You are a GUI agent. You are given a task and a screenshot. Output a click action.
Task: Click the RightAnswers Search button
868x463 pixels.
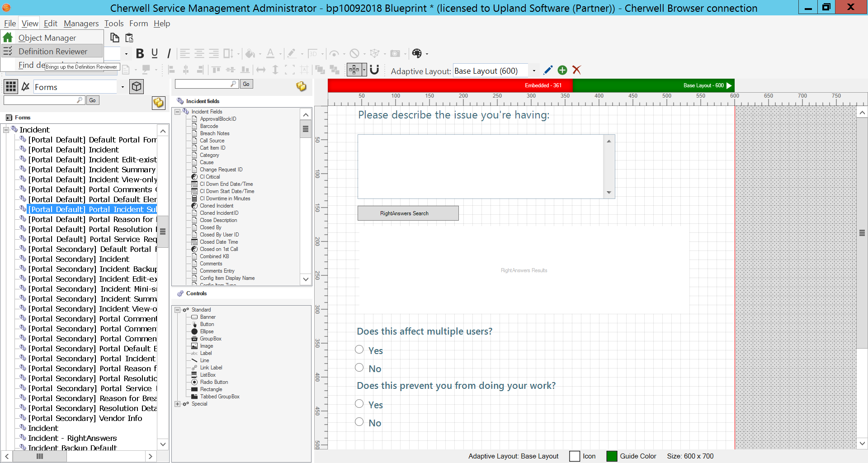(x=408, y=213)
